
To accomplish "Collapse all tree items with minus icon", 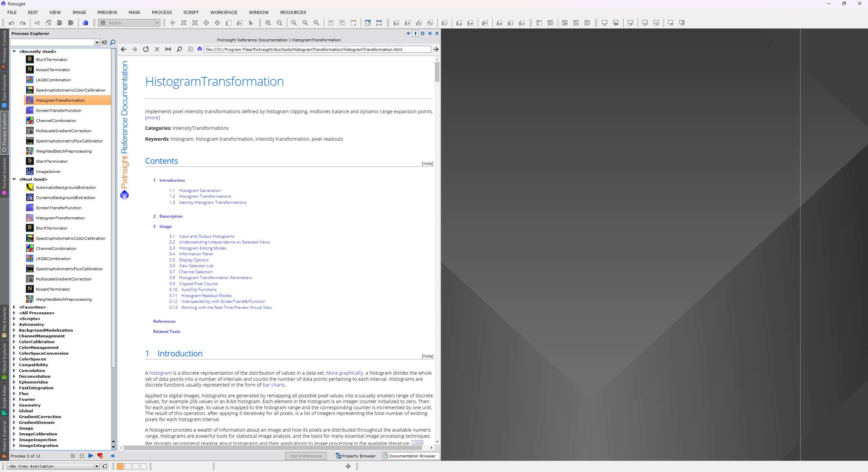I will tap(82, 456).
